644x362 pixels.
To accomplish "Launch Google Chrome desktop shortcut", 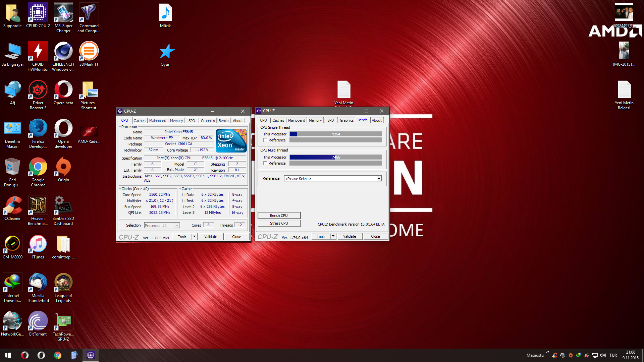I will pos(38,172).
